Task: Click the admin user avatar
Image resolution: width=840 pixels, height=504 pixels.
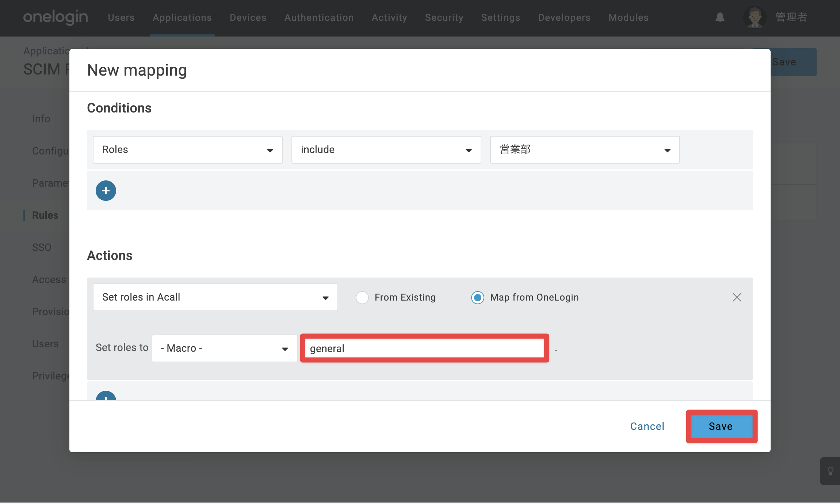Action: (x=755, y=17)
